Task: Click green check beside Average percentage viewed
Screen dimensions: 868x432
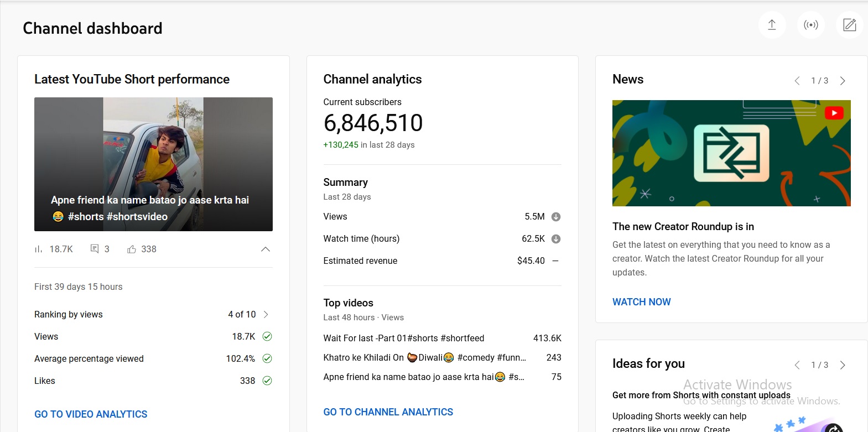Action: coord(267,358)
